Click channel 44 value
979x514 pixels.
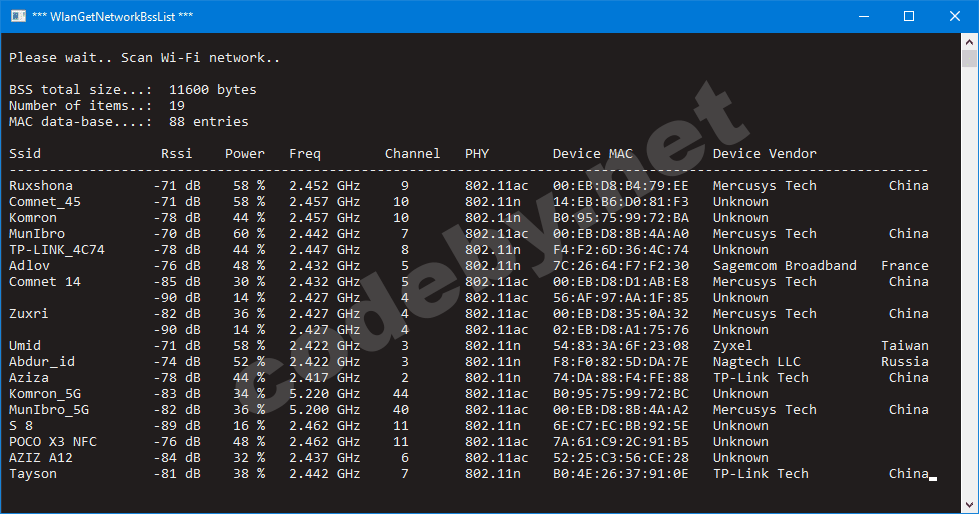click(401, 394)
